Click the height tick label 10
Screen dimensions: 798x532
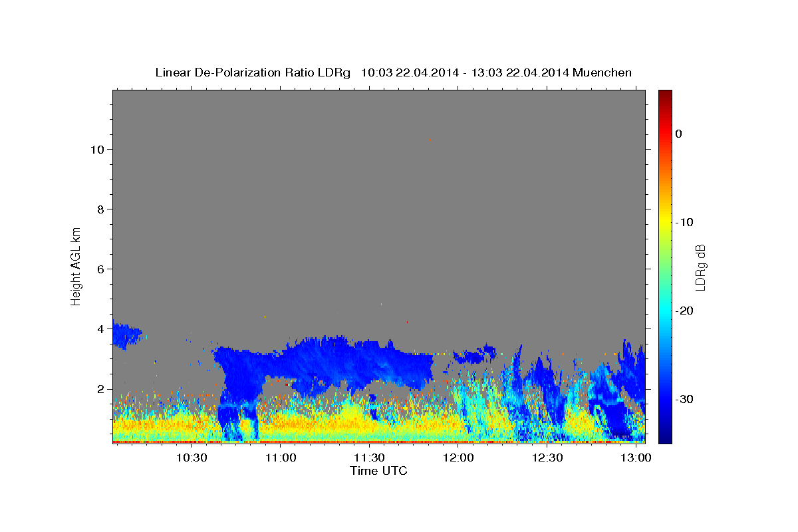[96, 149]
